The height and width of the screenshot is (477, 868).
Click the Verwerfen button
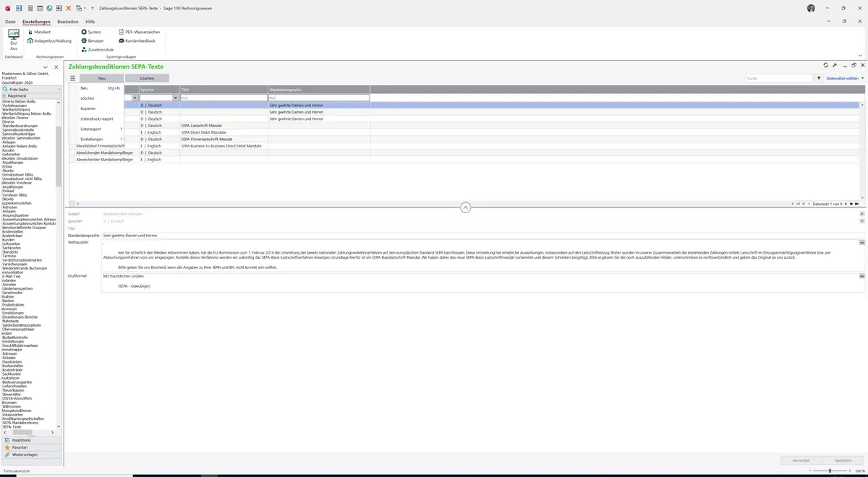click(801, 460)
